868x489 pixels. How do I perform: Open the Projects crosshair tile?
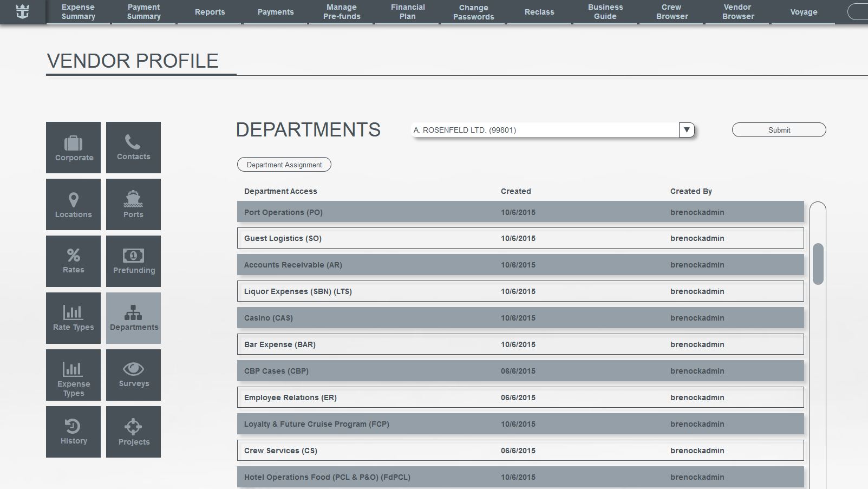pos(133,432)
